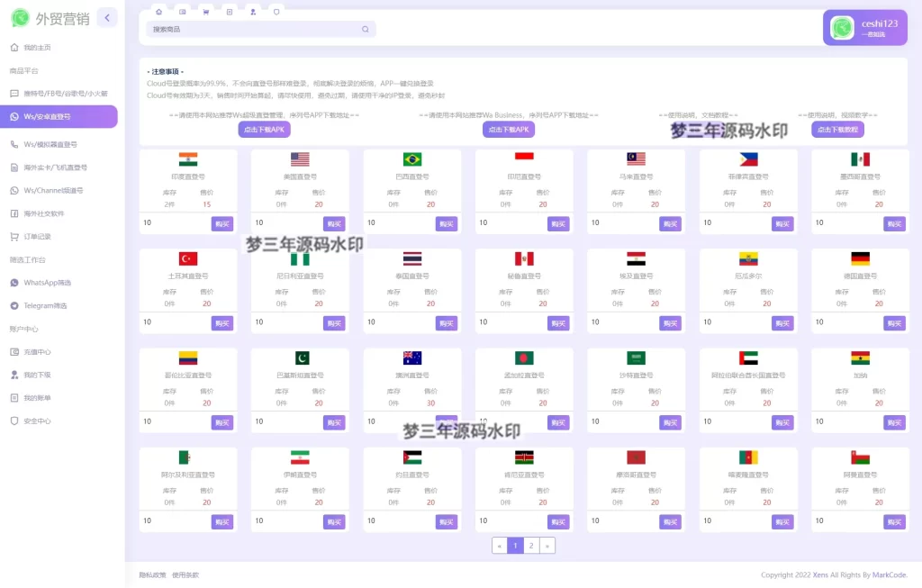Click the 点击下载教程 button
922x588 pixels.
(x=837, y=130)
